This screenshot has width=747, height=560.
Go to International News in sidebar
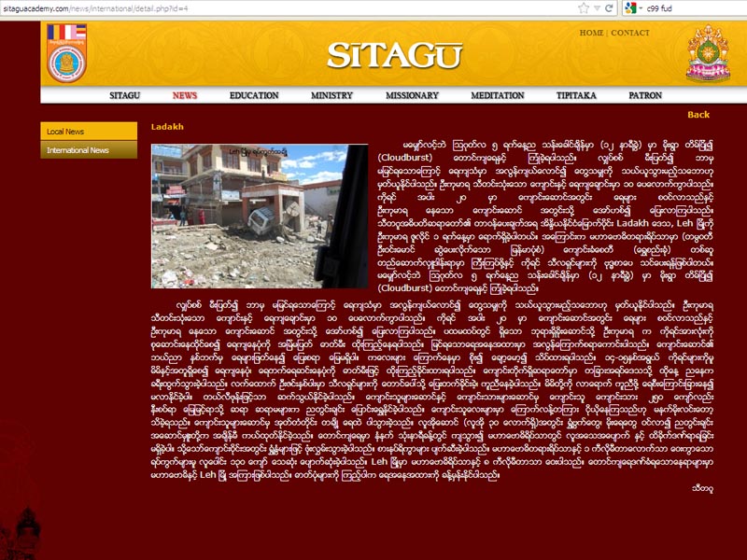89,150
